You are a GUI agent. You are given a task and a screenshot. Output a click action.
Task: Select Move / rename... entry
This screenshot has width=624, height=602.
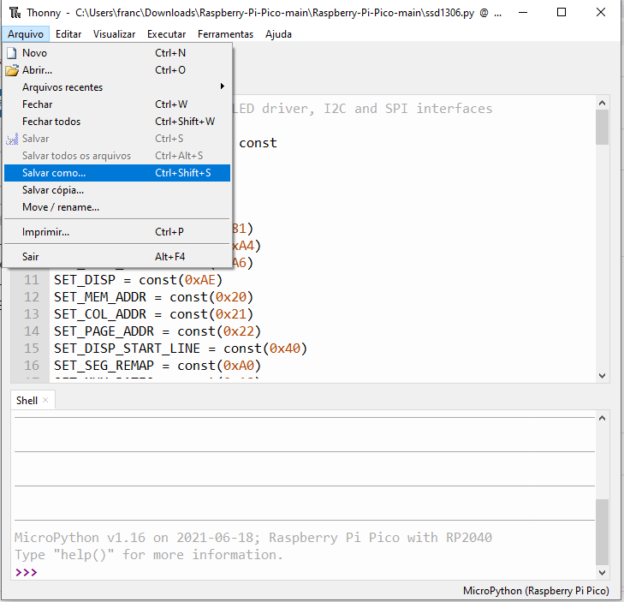pyautogui.click(x=117, y=207)
